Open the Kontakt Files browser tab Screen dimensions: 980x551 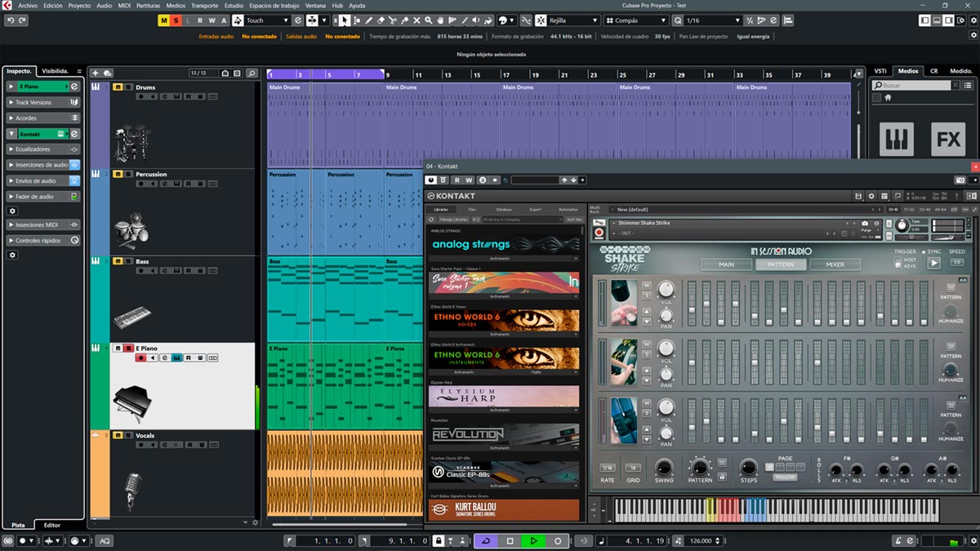pyautogui.click(x=472, y=209)
